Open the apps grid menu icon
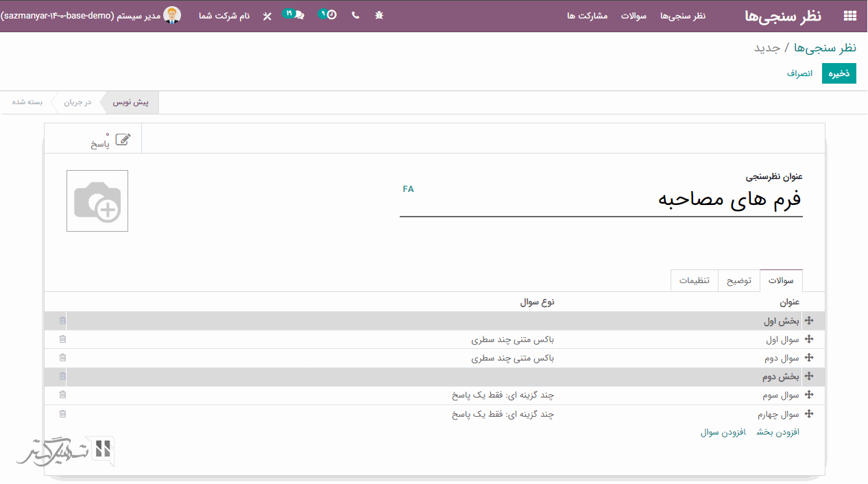Viewport: 868px width, 484px height. (849, 16)
